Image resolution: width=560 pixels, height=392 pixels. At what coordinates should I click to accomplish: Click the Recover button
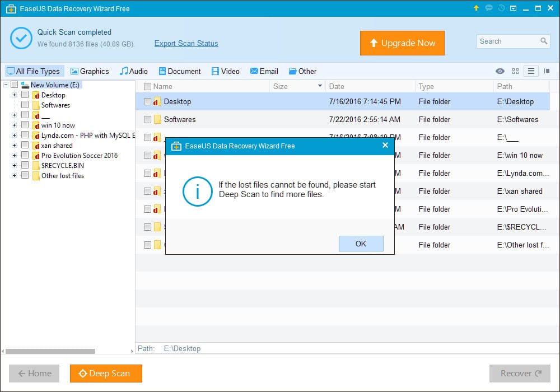pos(520,374)
